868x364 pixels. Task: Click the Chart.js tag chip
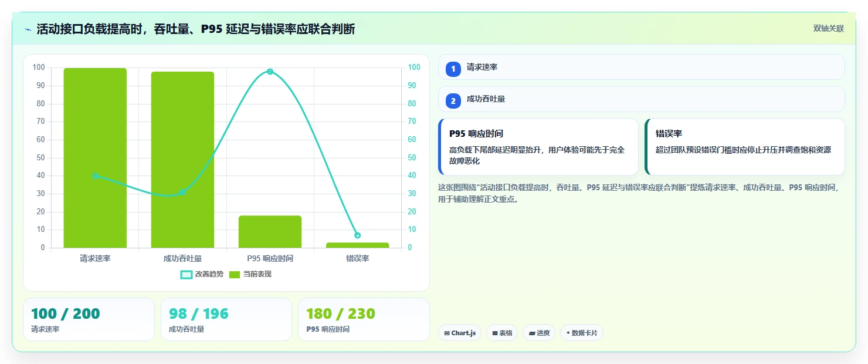460,333
